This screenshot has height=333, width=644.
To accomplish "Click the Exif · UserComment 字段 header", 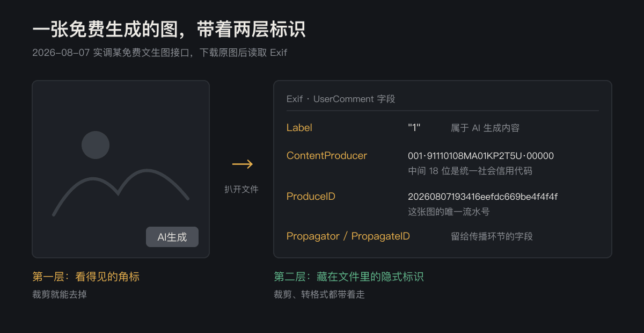I will 341,99.
